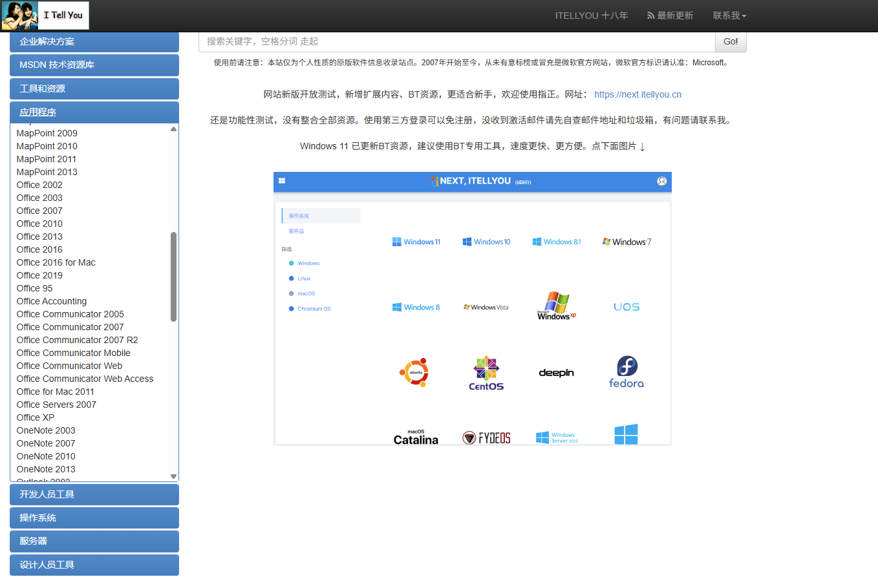Select Office Communicator 2007 R2 entry
Screen dimensions: 878x588
tap(77, 340)
